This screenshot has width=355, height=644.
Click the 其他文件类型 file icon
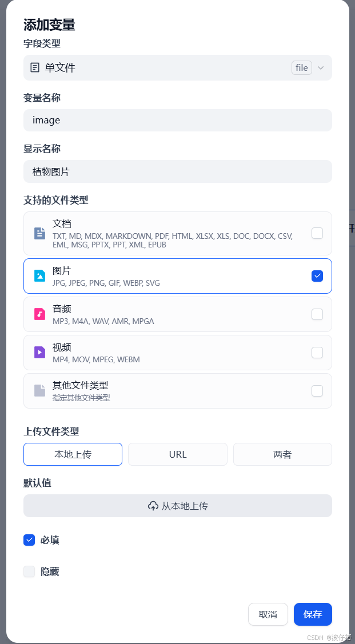click(x=38, y=390)
